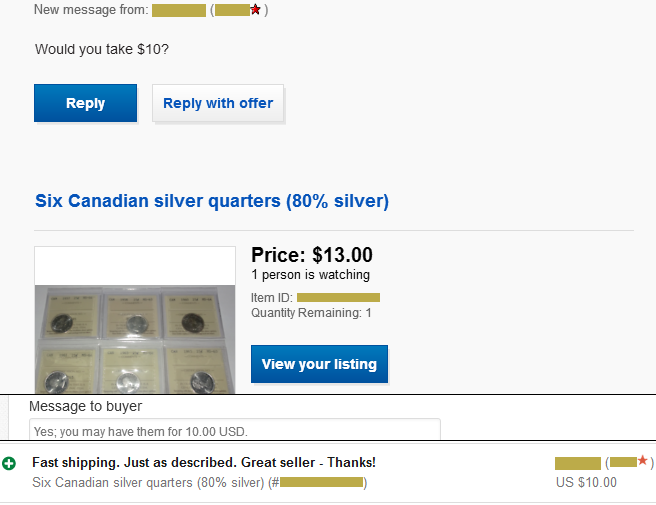The width and height of the screenshot is (656, 505).
Task: Click the redacted sender name after New message from
Action: [x=179, y=10]
